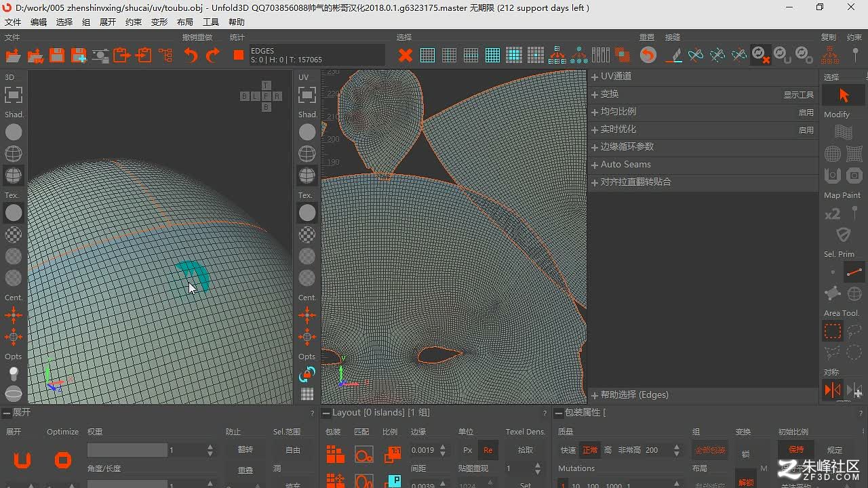The image size is (868, 488).
Task: Toggle checker texture in UV viewport
Action: tap(307, 235)
